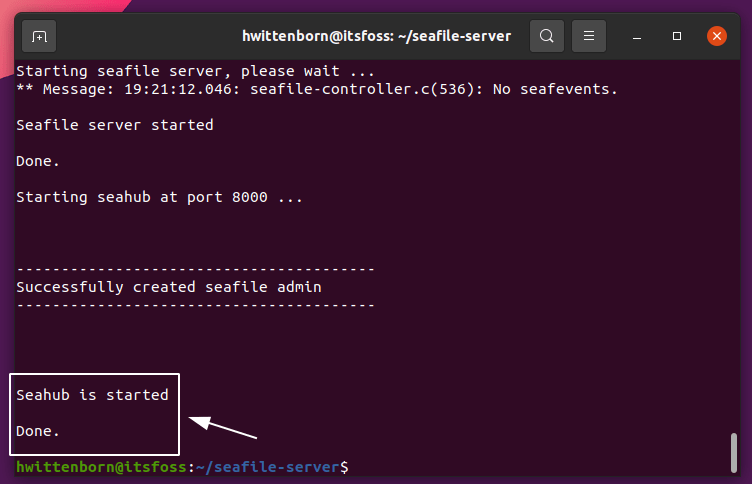Close the terminal window

coord(717,36)
